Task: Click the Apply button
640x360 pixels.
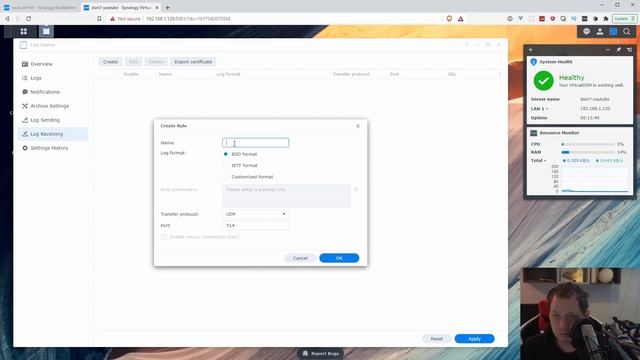Action: click(475, 339)
